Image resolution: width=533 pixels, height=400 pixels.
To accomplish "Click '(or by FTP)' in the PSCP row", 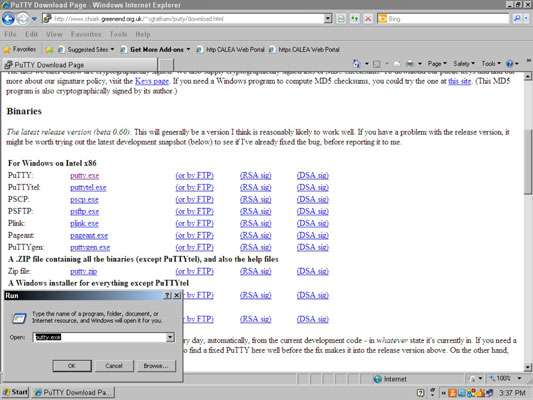I will pos(194,199).
